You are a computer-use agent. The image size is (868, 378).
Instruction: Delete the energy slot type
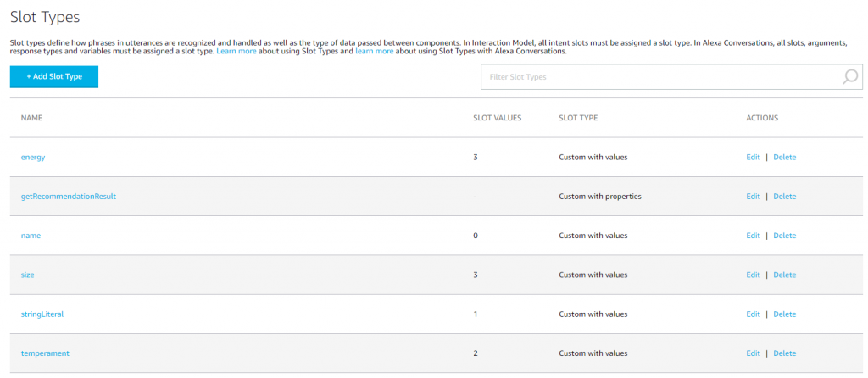pos(784,157)
